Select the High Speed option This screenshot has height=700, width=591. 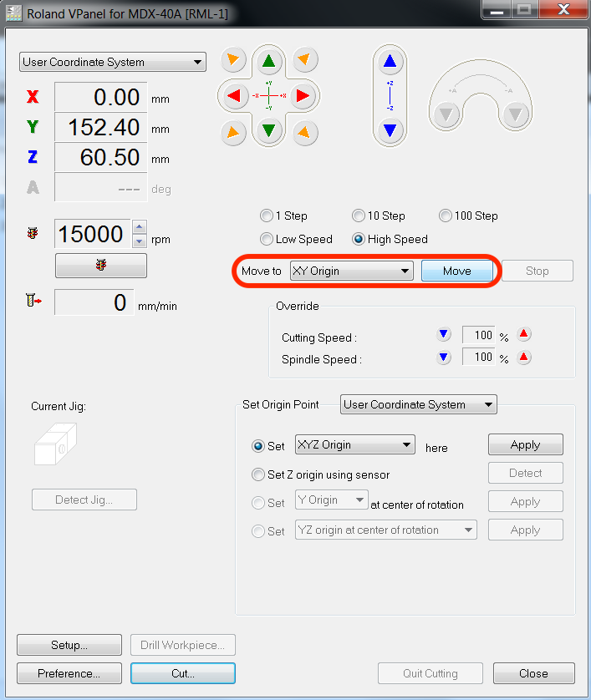tap(359, 239)
